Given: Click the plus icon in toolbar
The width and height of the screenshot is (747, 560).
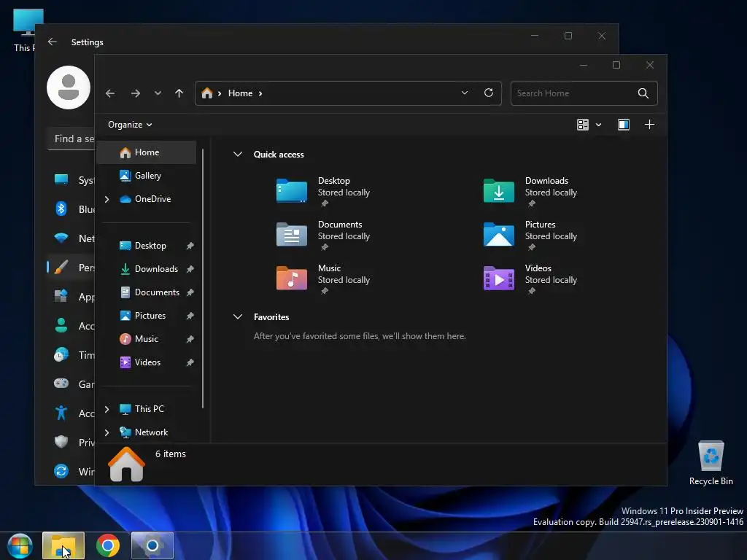Looking at the screenshot, I should pyautogui.click(x=649, y=125).
